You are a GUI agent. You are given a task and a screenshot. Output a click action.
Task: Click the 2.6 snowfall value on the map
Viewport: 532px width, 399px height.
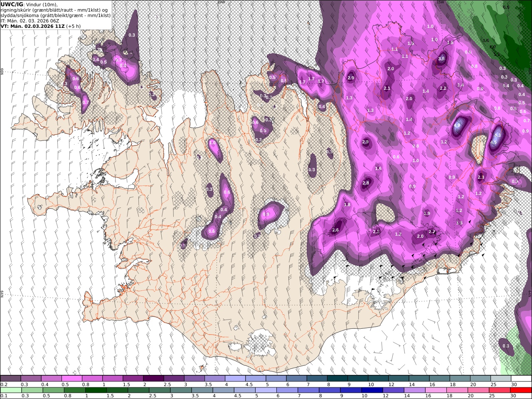click(336, 230)
